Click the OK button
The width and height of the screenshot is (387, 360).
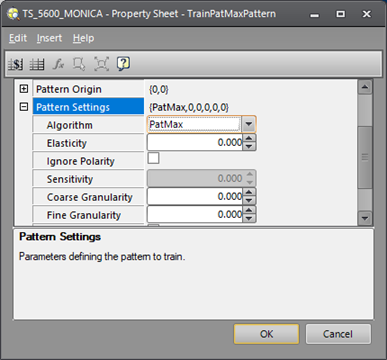pyautogui.click(x=266, y=334)
